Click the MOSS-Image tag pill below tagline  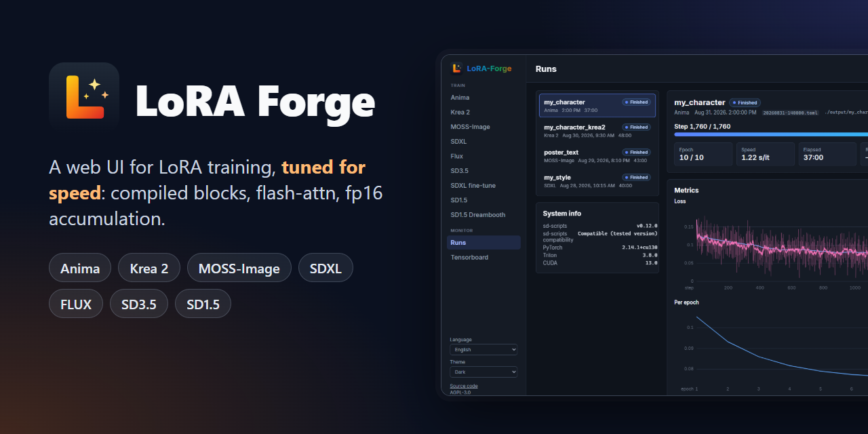[x=239, y=268]
